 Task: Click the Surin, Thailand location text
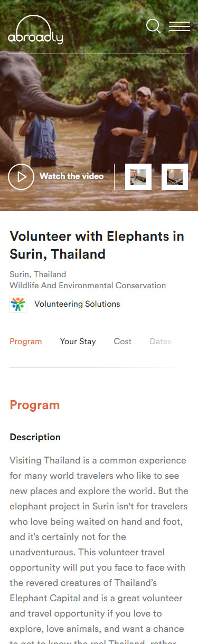(x=38, y=274)
